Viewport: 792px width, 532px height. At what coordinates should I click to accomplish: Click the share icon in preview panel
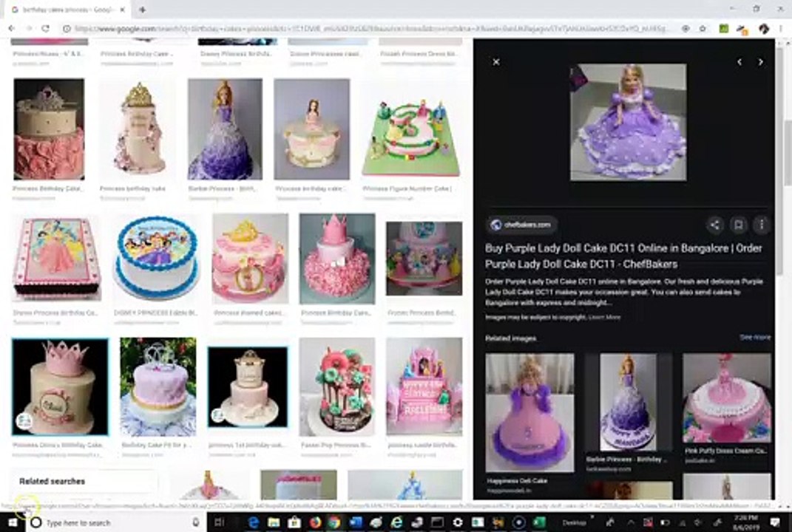point(714,225)
